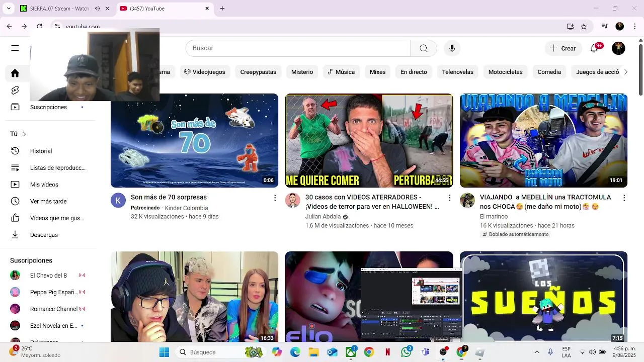The width and height of the screenshot is (644, 362).
Task: Open the Kinder Colombia channel avatar
Action: coord(118,200)
